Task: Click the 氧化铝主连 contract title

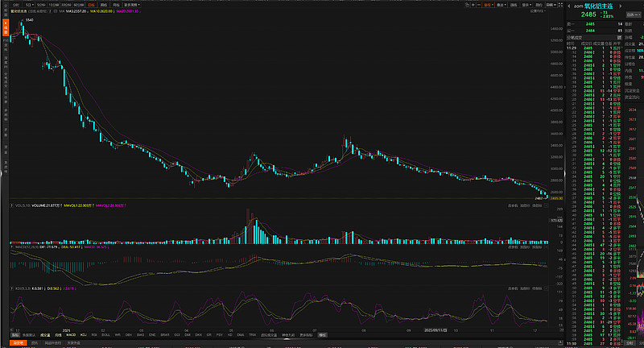Action: (599, 6)
